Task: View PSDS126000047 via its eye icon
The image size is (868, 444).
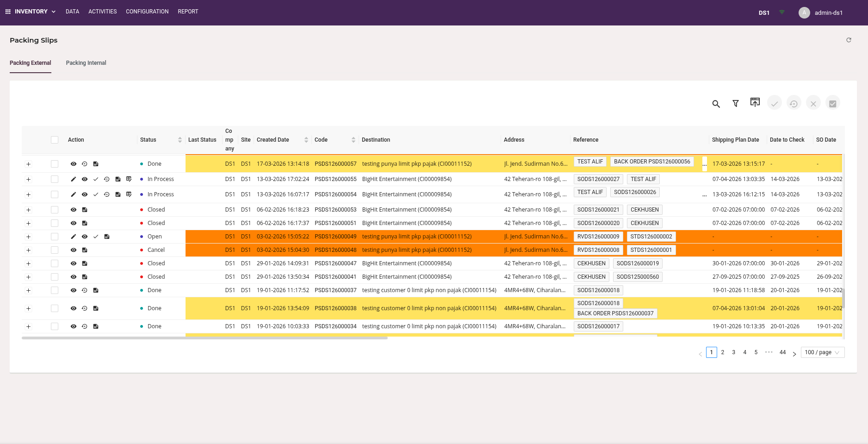Action: pyautogui.click(x=74, y=263)
